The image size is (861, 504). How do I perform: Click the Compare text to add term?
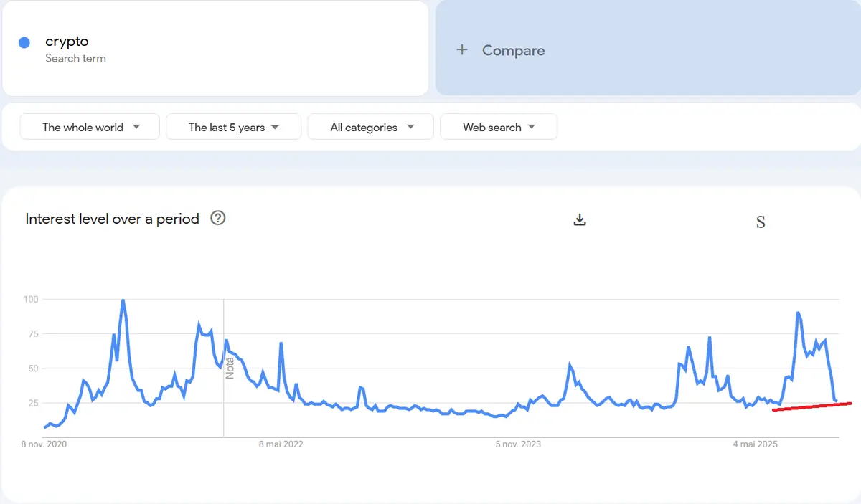click(x=513, y=50)
